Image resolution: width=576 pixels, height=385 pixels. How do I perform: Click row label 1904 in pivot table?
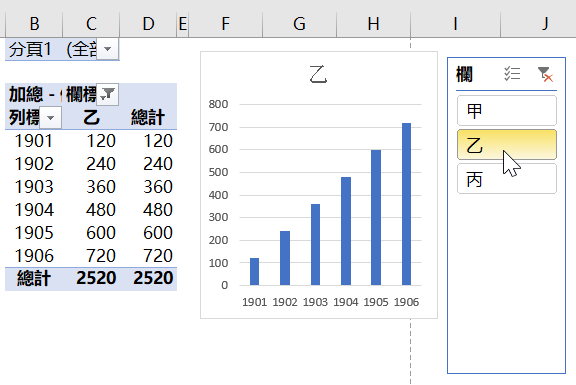click(x=34, y=210)
